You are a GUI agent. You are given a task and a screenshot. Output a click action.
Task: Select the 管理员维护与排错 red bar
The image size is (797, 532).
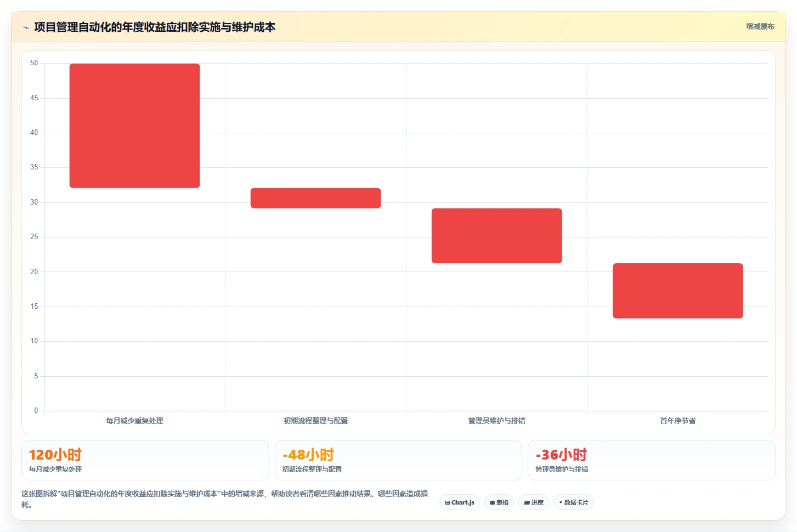[496, 236]
